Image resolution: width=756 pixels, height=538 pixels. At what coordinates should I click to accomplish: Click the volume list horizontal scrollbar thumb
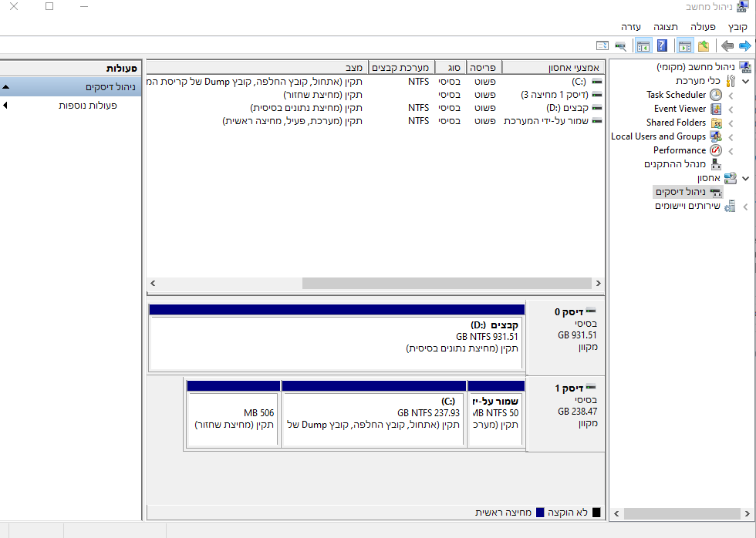click(447, 283)
